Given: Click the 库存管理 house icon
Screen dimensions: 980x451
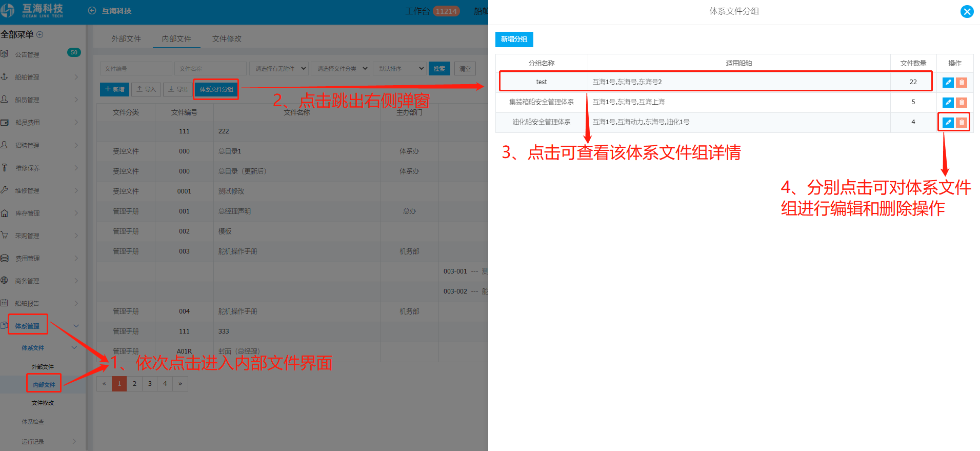Looking at the screenshot, I should coord(4,213).
